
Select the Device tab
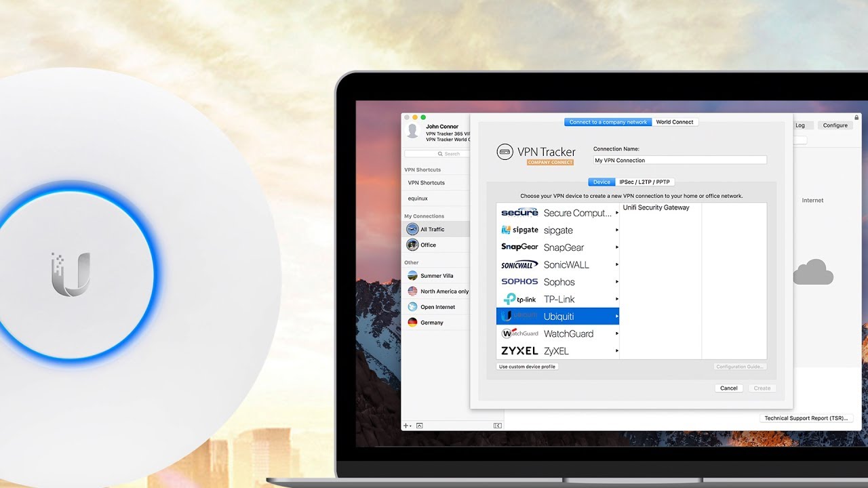pos(601,182)
